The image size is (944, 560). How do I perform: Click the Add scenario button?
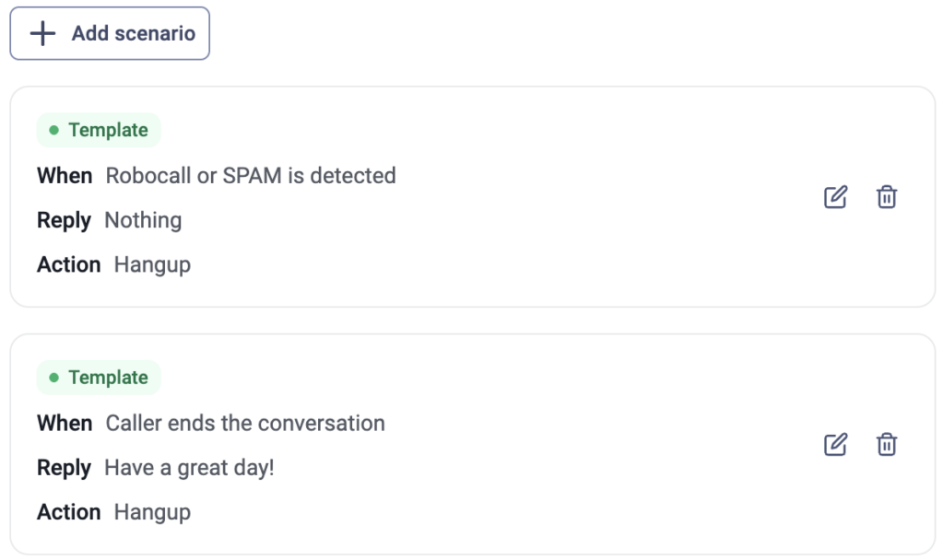110,34
